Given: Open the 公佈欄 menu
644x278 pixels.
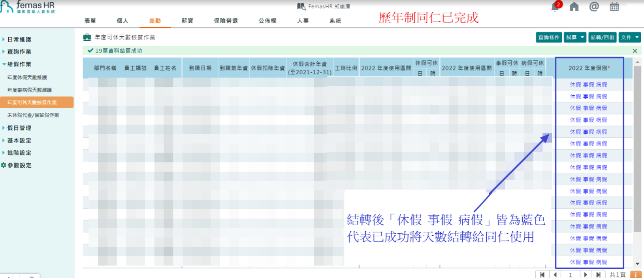Looking at the screenshot, I should tap(267, 21).
